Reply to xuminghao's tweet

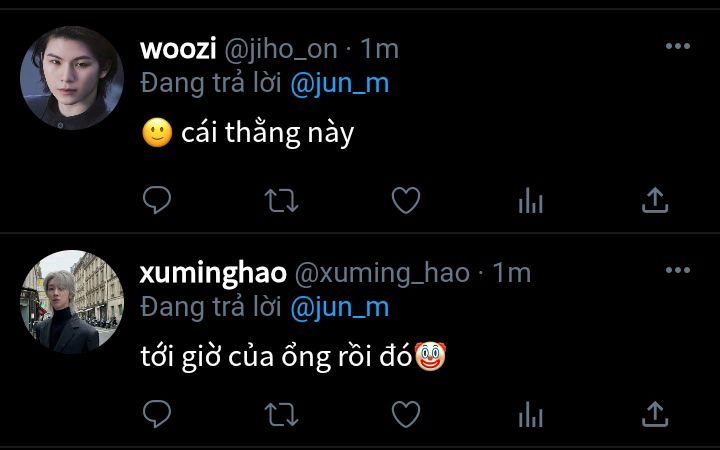coord(157,414)
